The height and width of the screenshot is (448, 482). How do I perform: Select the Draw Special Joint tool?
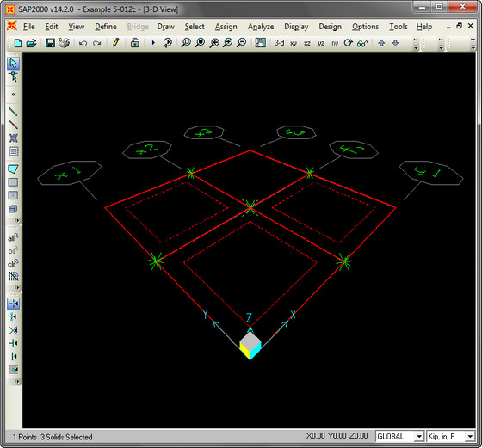13,95
